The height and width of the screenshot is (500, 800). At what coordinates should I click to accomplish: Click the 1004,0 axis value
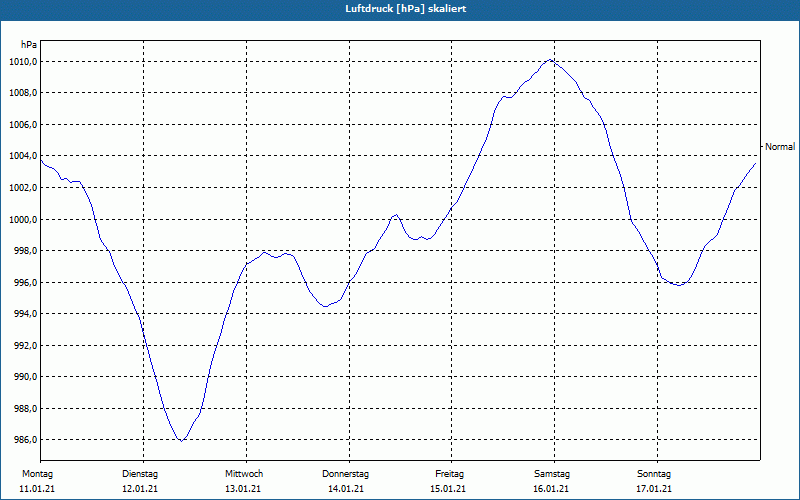[22, 156]
